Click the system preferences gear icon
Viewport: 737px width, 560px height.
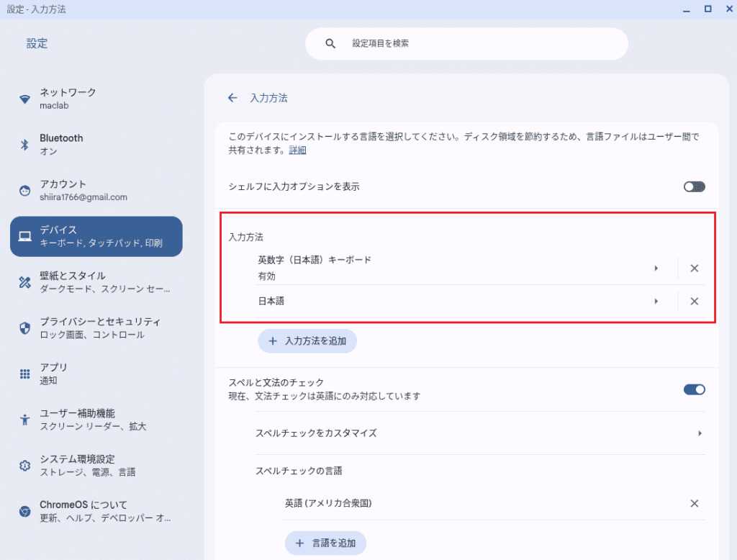(25, 466)
